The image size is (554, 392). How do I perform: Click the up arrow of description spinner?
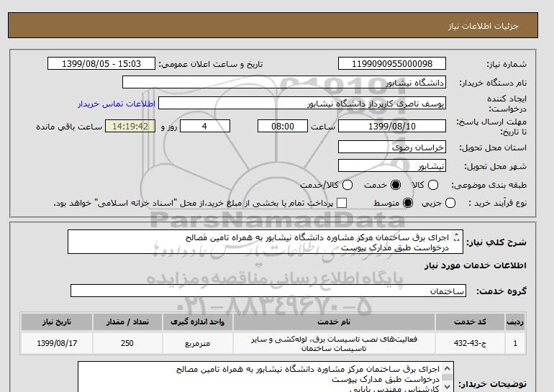click(x=456, y=234)
